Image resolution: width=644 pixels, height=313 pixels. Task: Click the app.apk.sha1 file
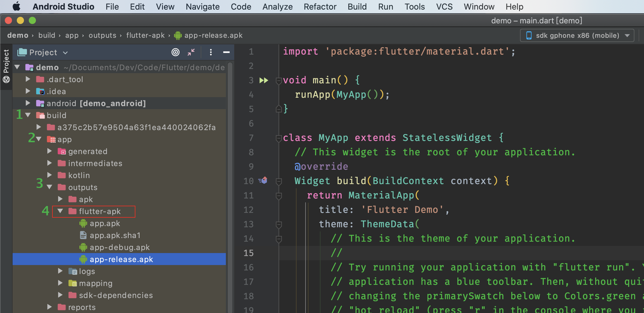(x=115, y=235)
